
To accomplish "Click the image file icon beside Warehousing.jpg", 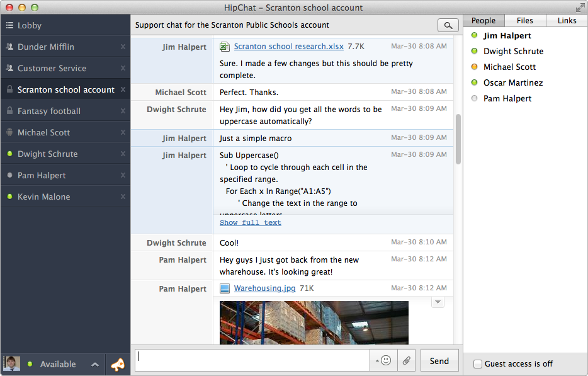I will [x=224, y=288].
